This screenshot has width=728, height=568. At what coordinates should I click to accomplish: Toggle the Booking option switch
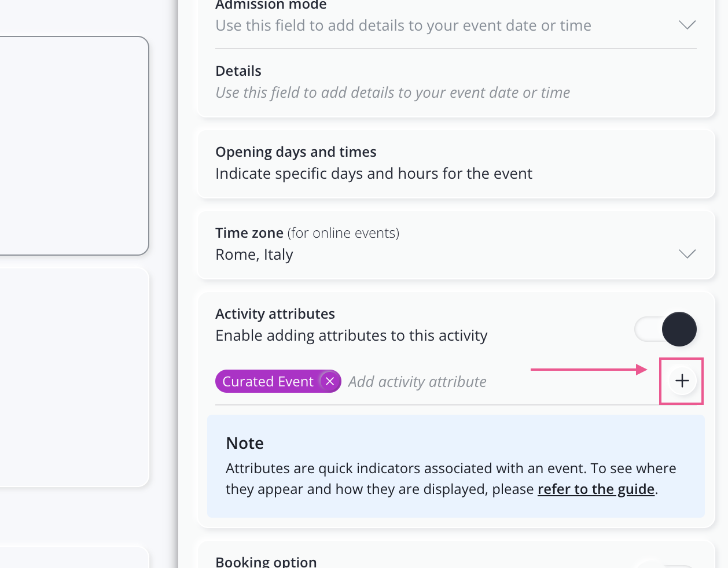click(666, 564)
